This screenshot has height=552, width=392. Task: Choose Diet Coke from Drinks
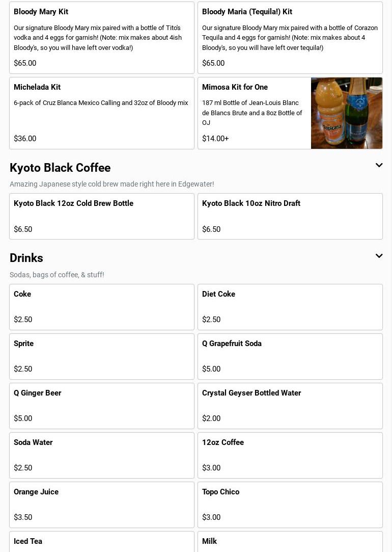290,307
